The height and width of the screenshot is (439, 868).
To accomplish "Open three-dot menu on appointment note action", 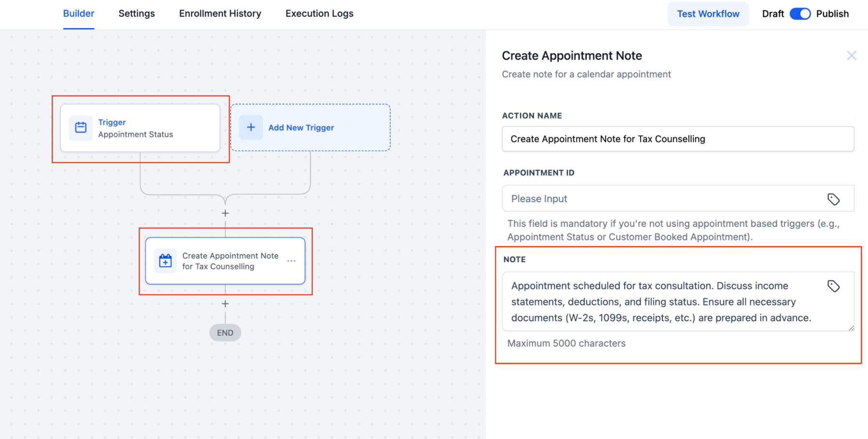I will (x=292, y=261).
